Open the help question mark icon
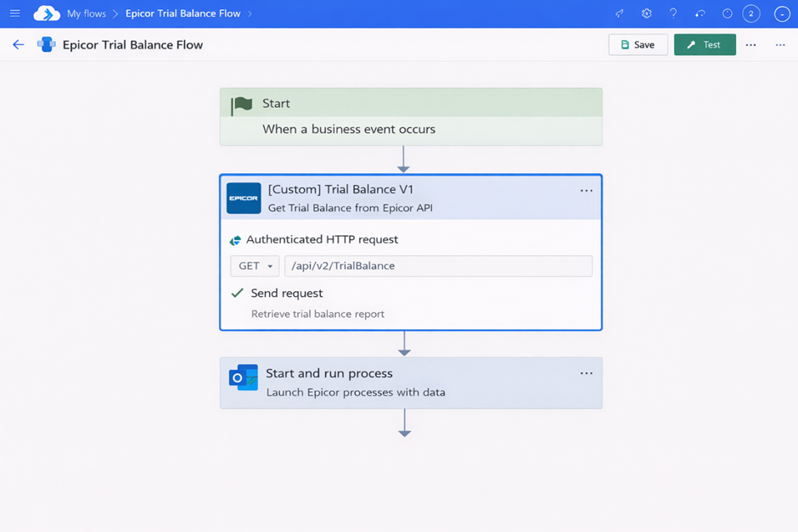 point(673,14)
